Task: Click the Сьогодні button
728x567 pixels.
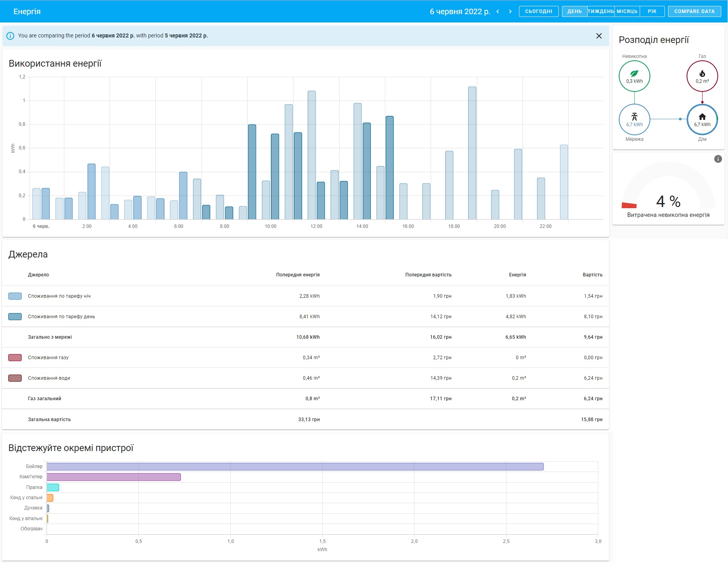Action: 538,11
